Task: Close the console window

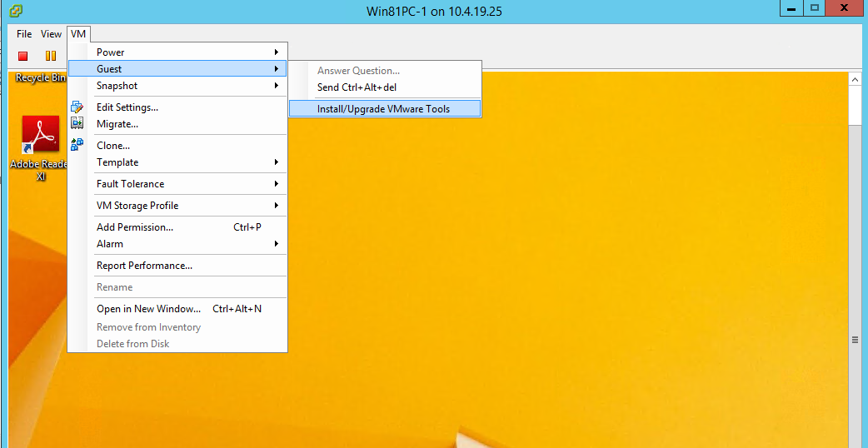Action: click(844, 7)
